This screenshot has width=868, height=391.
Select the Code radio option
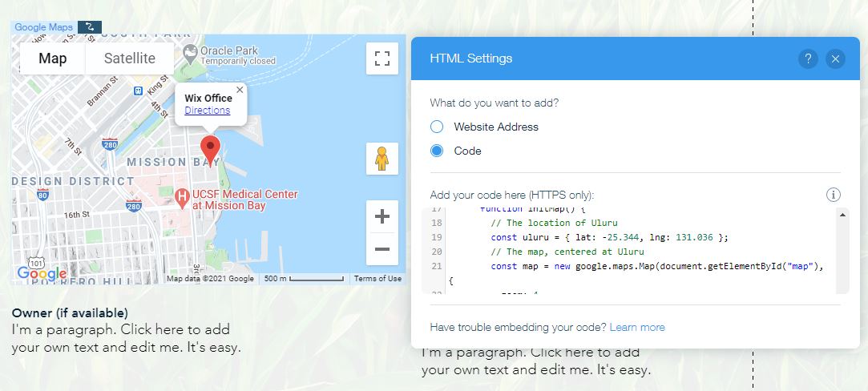pos(437,151)
